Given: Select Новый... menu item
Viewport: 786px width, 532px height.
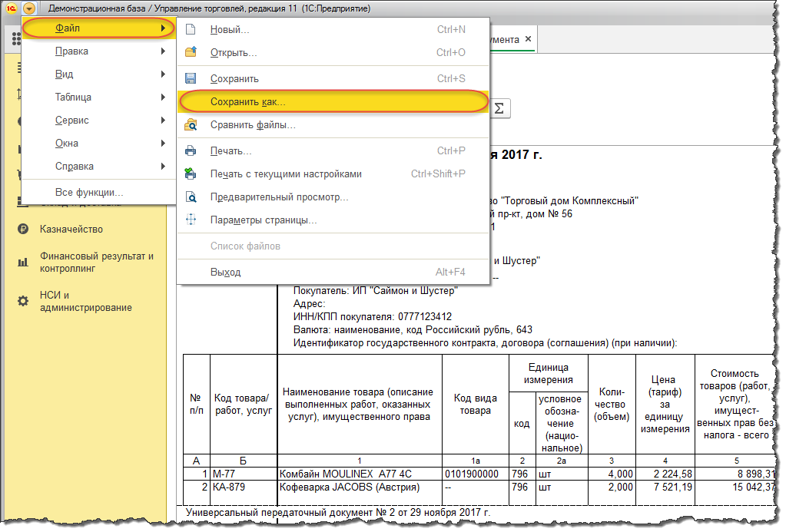Looking at the screenshot, I should (x=333, y=29).
